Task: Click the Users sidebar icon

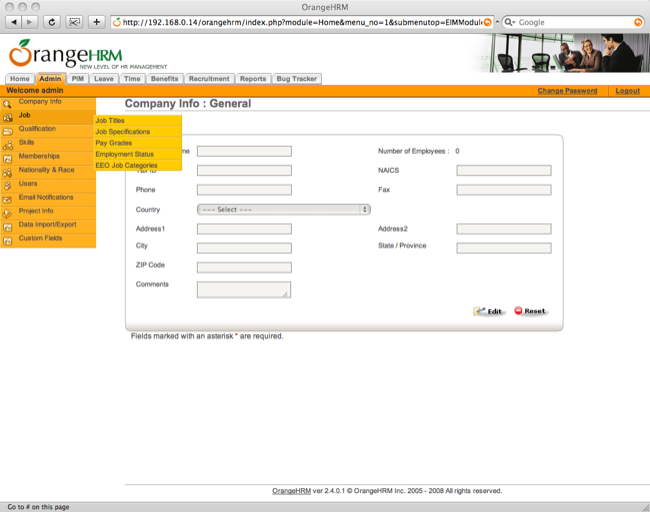Action: (7, 187)
